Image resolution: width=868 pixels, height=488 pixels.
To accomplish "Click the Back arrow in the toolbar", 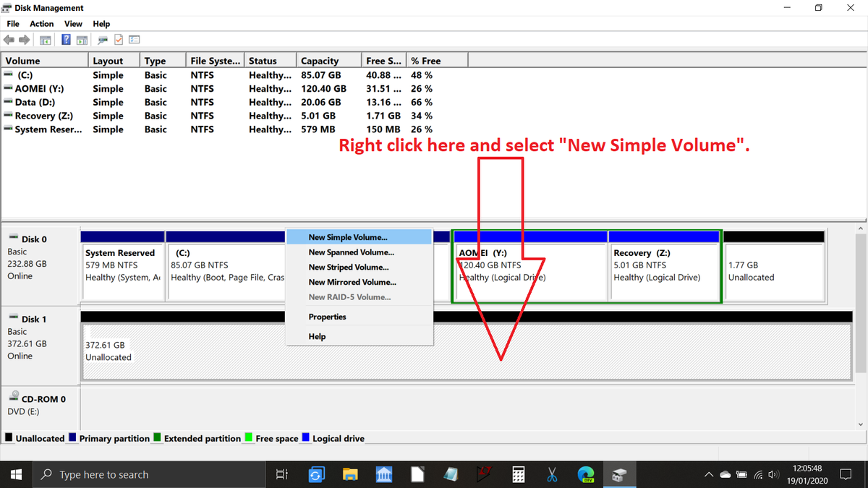I will (x=9, y=40).
